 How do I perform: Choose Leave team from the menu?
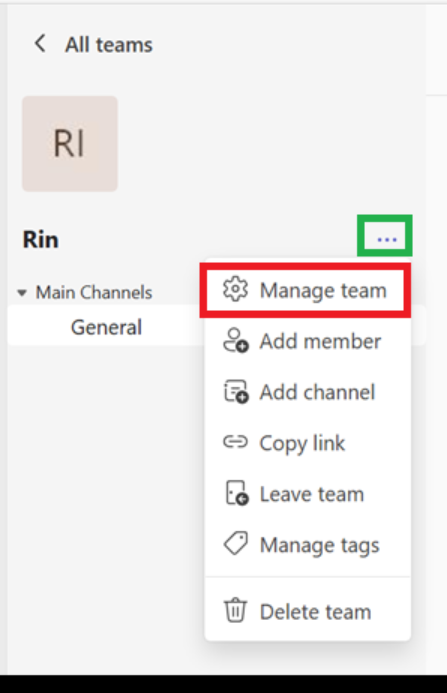(x=308, y=494)
